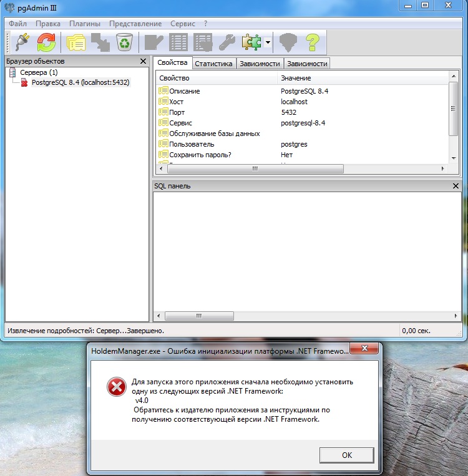Drop the object using the recycle bin icon
The width and height of the screenshot is (468, 476).
[124, 42]
